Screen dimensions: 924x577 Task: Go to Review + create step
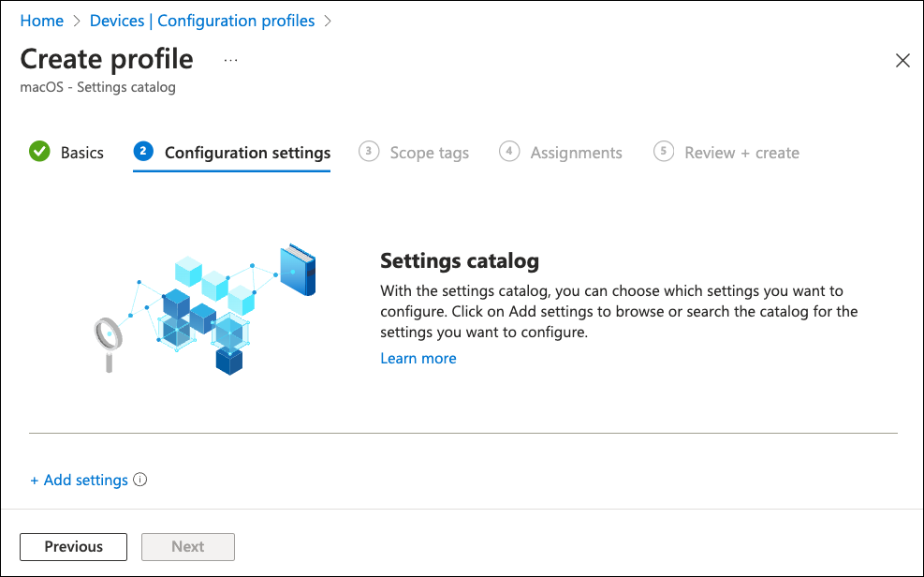pos(741,153)
